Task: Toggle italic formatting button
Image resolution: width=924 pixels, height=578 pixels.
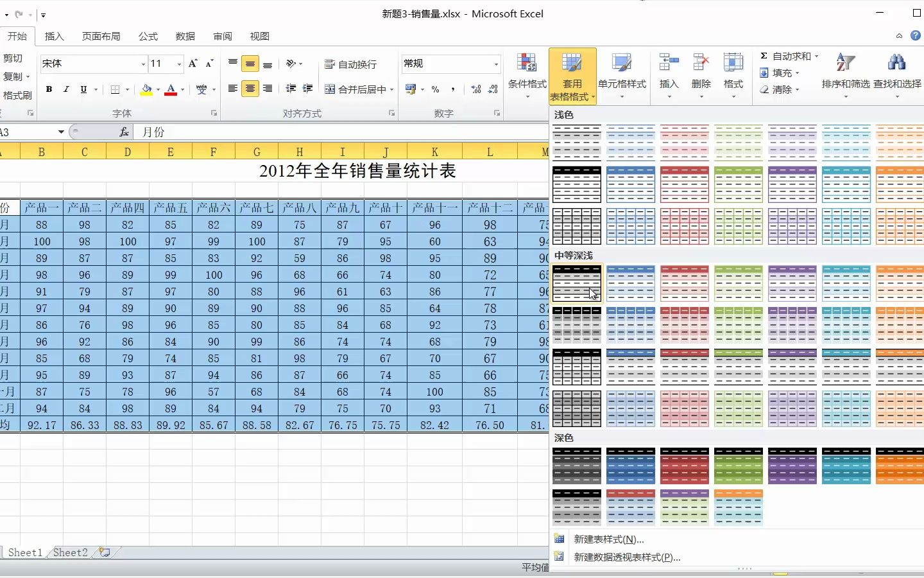Action: tap(66, 89)
